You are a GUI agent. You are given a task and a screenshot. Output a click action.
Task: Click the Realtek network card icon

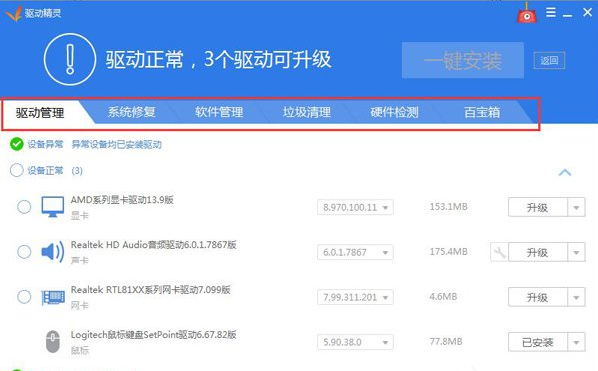(x=53, y=297)
